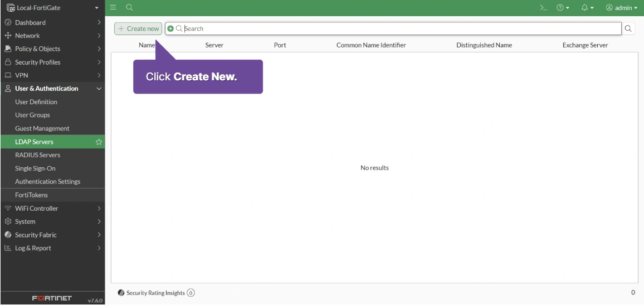This screenshot has height=305, width=644.
Task: Open the global search magnifier in top bar
Action: pyautogui.click(x=129, y=7)
